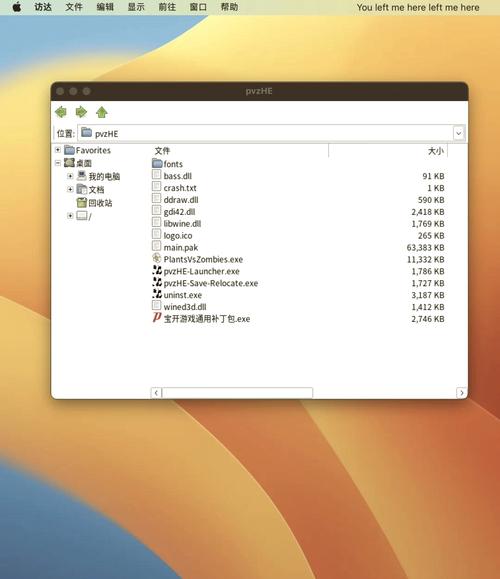Image resolution: width=500 pixels, height=579 pixels.
Task: Open the location path dropdown arrow
Action: pos(459,133)
